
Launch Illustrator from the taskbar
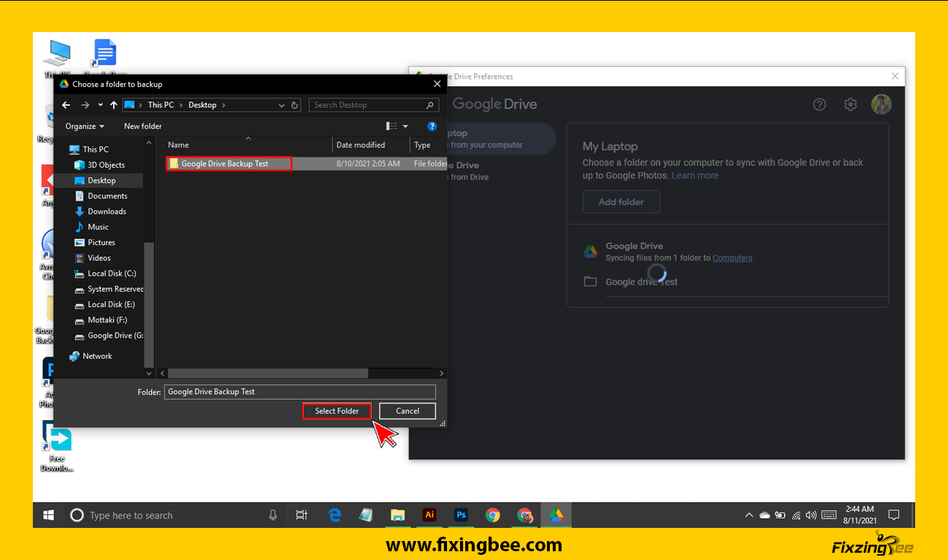(x=430, y=515)
